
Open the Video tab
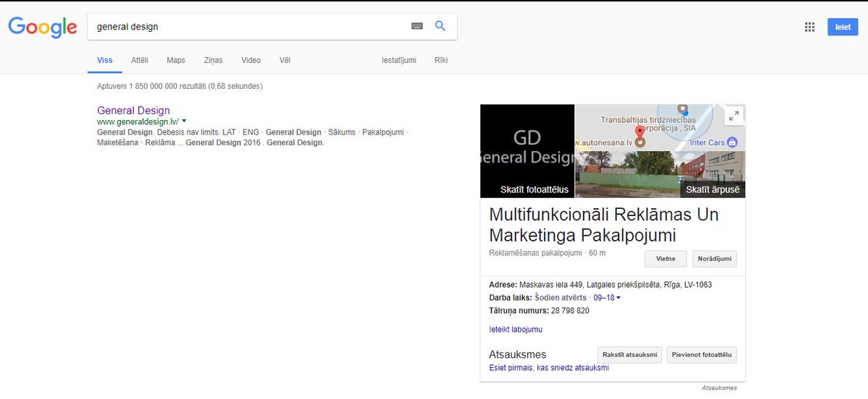251,60
